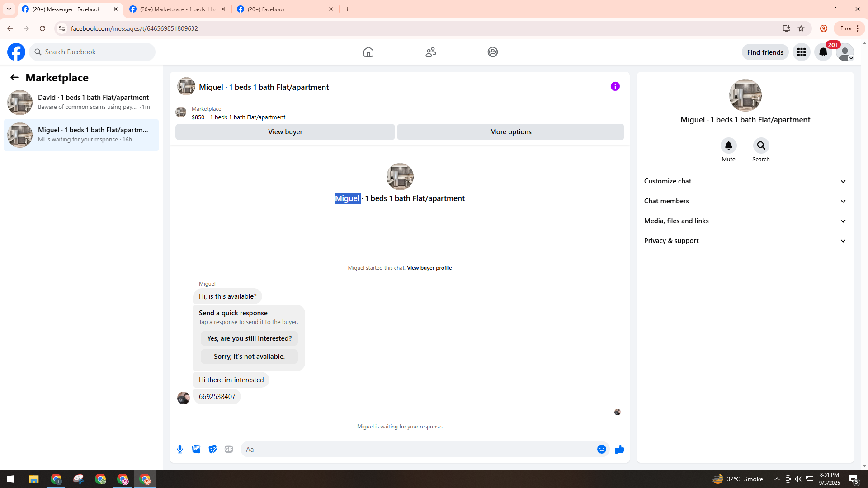Open the tab search dropdown arrow
Image resolution: width=868 pixels, height=488 pixels.
point(9,9)
